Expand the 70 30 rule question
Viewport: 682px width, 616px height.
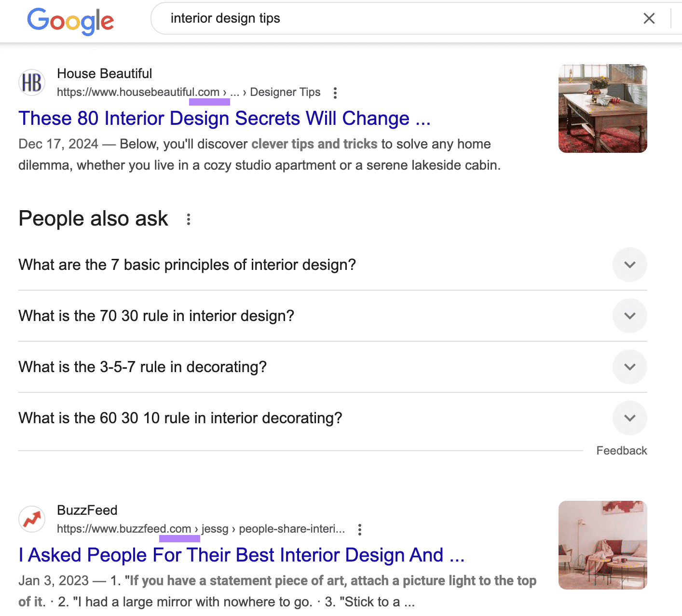click(629, 316)
